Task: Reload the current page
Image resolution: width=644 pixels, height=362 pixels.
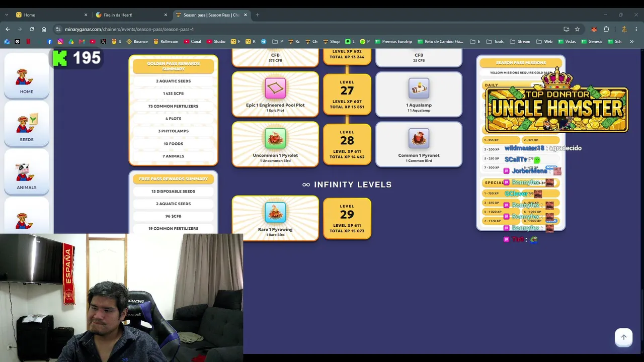Action: click(x=32, y=29)
